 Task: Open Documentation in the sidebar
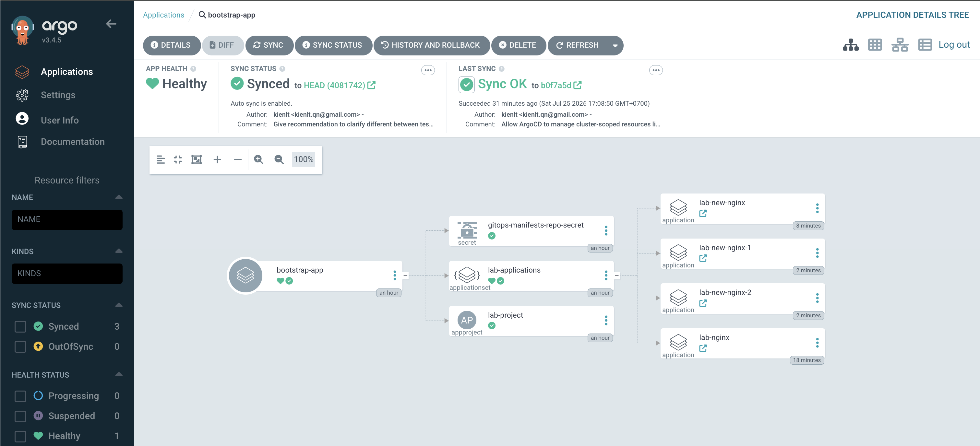point(72,142)
